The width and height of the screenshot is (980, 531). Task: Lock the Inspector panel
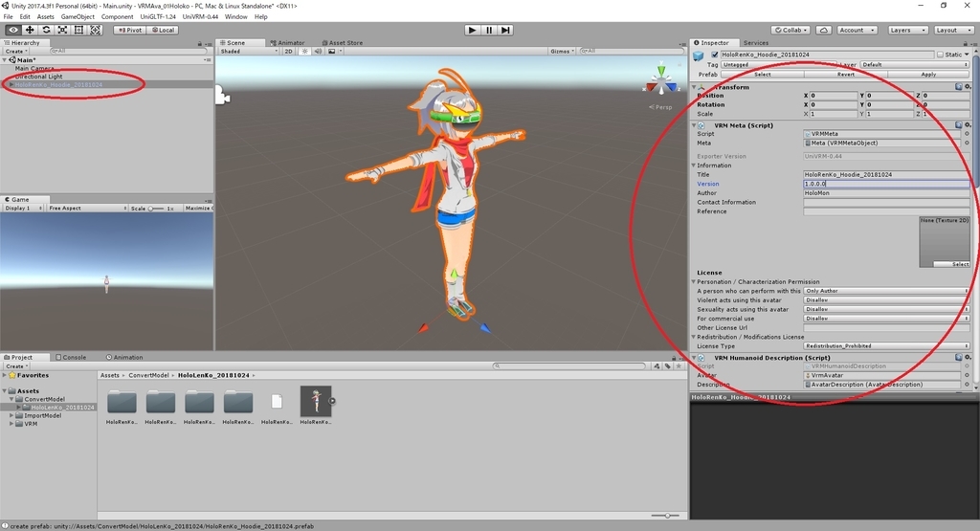click(966, 43)
